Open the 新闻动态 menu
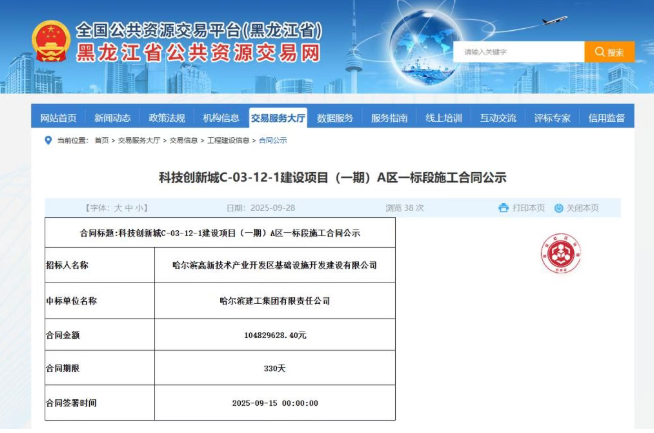 pyautogui.click(x=112, y=118)
